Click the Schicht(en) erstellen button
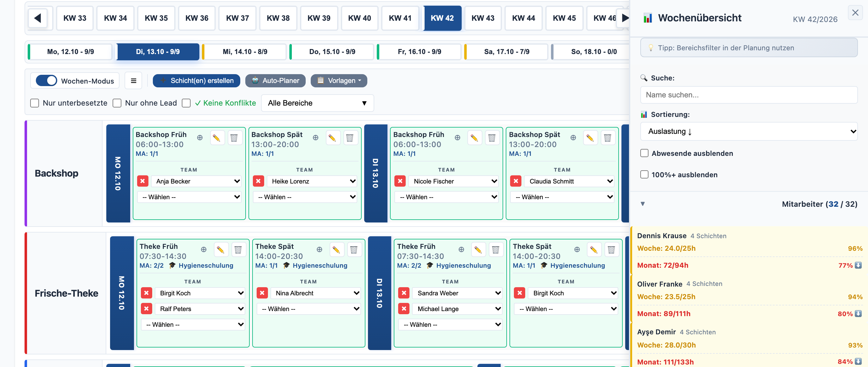 coord(197,81)
